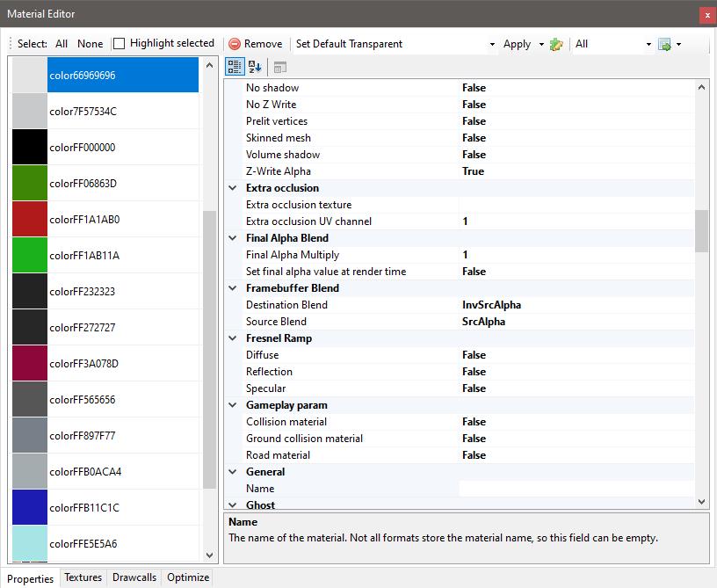The image size is (717, 588).
Task: Switch to the Properties tab
Action: 30,578
